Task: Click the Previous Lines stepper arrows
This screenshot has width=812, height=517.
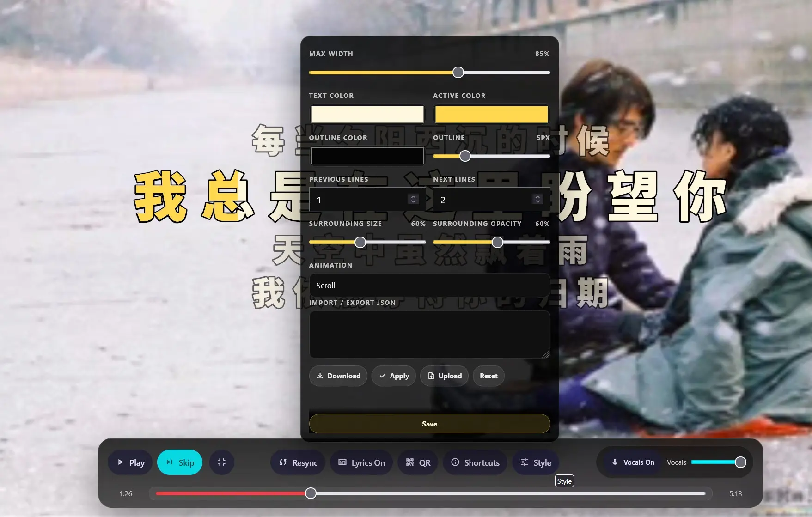Action: 414,199
